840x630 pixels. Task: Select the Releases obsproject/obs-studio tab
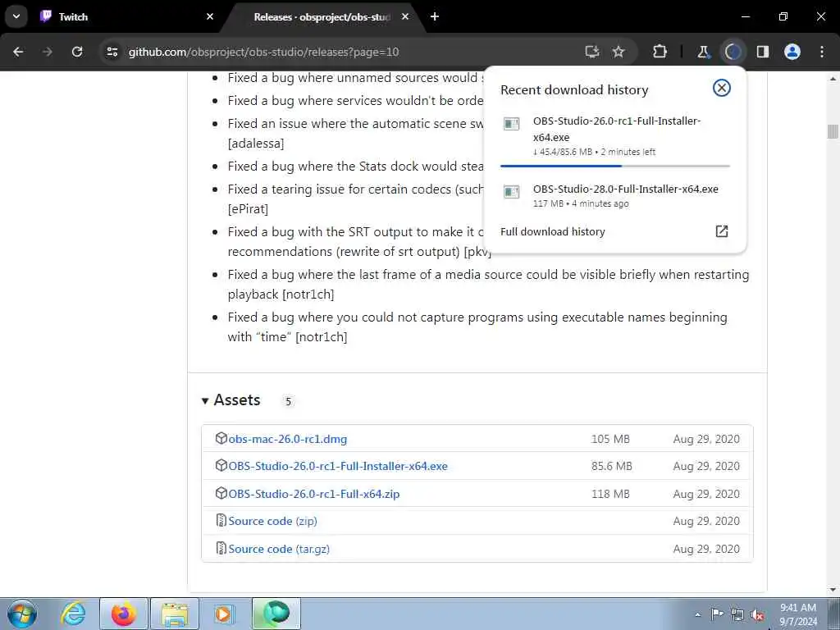pos(322,16)
